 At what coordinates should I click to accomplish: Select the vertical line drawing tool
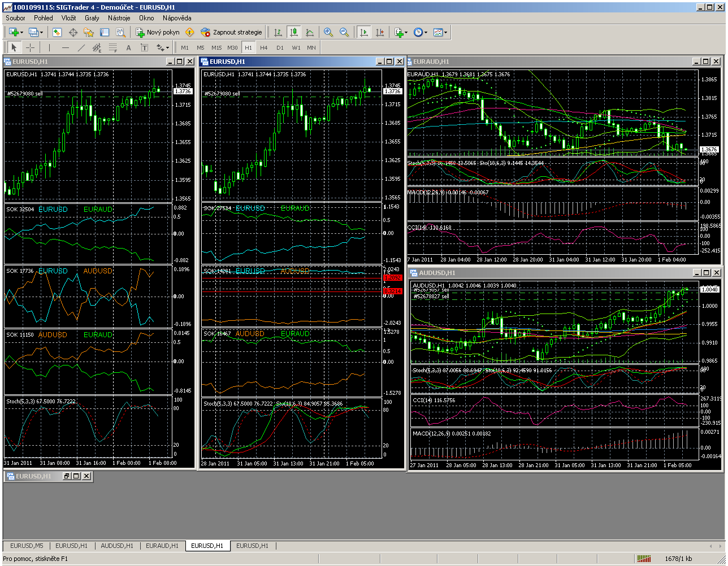pos(49,47)
